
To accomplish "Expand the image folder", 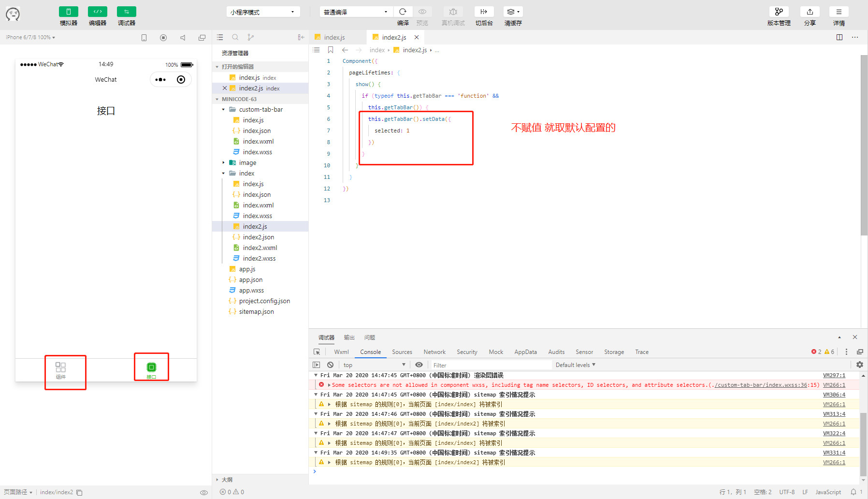I will pyautogui.click(x=223, y=163).
